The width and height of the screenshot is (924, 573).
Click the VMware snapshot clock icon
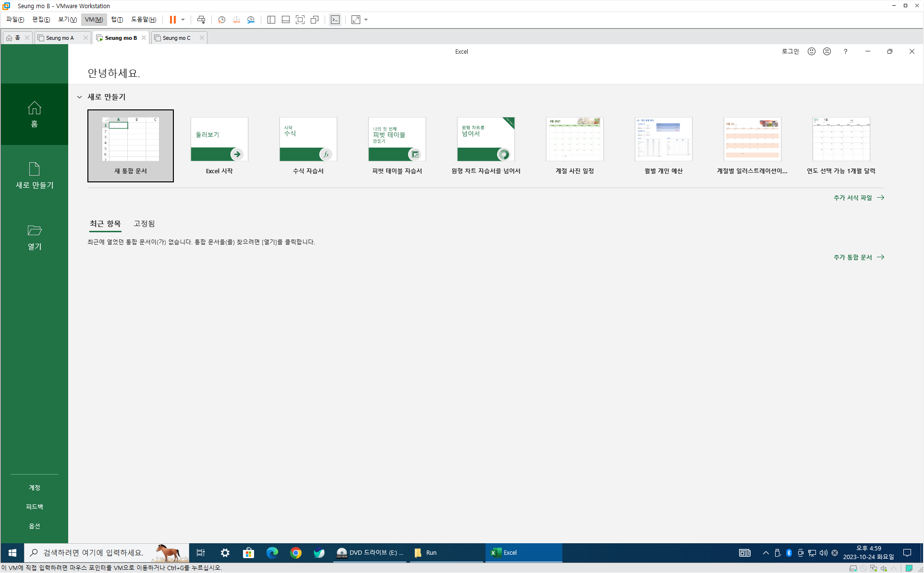click(x=221, y=20)
